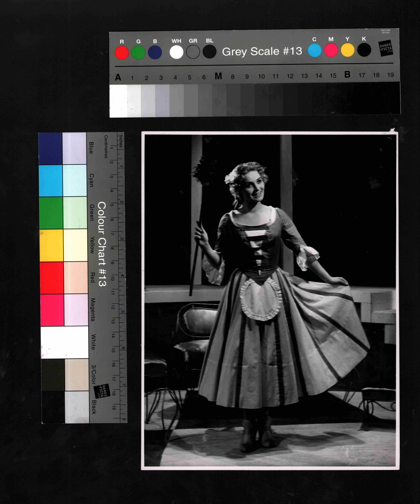Image resolution: width=420 pixels, height=504 pixels.
Task: Select the solid yellow swatch on colour chart
Action: (51, 245)
